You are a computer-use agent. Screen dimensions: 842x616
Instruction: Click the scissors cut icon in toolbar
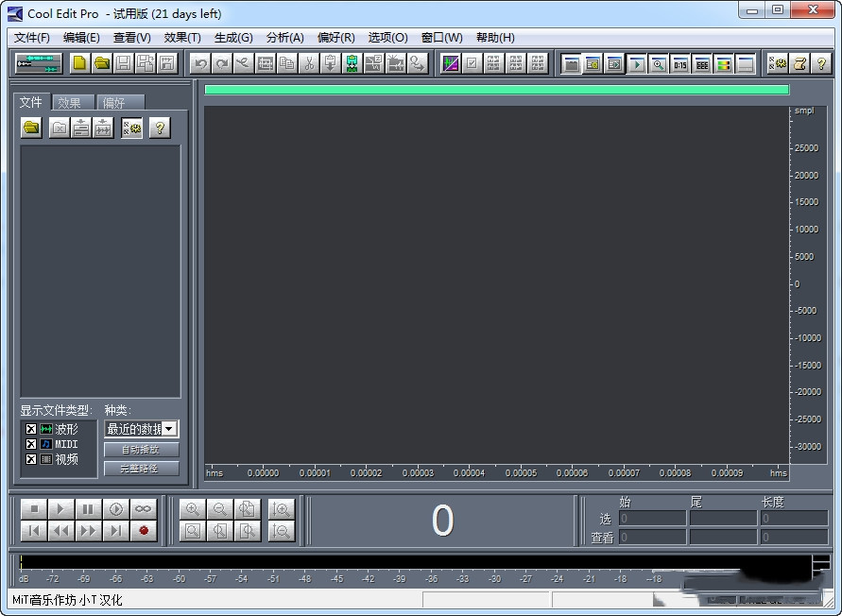(309, 63)
